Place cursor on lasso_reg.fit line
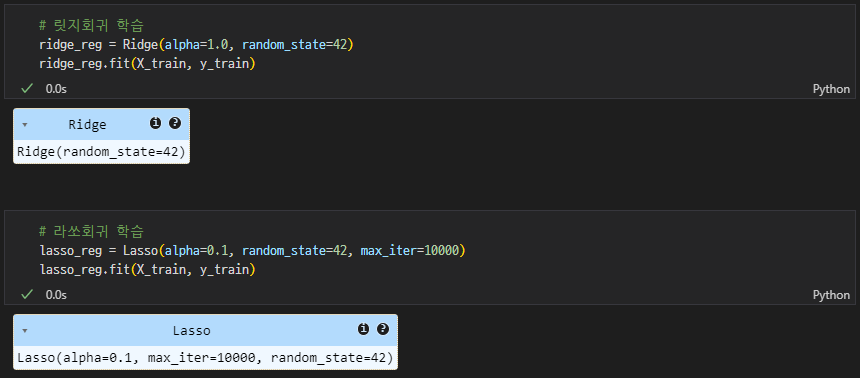 click(x=148, y=270)
